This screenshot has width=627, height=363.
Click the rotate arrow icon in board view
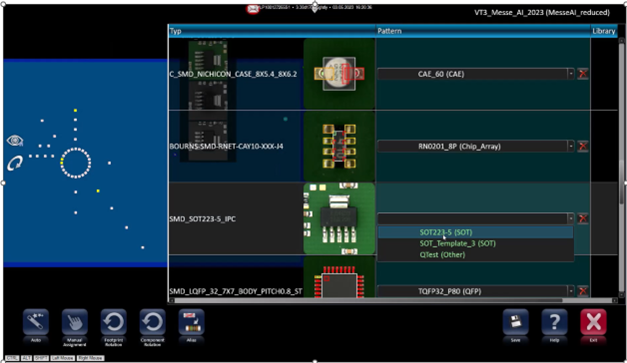click(x=15, y=164)
